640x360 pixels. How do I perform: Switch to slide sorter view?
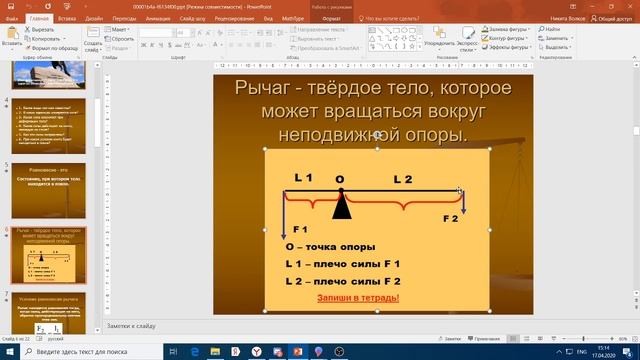pos(527,339)
